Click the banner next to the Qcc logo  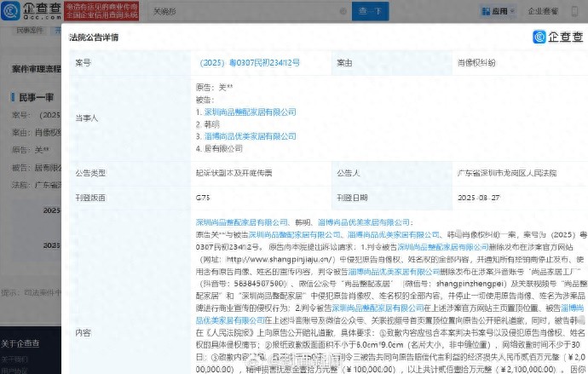point(101,11)
